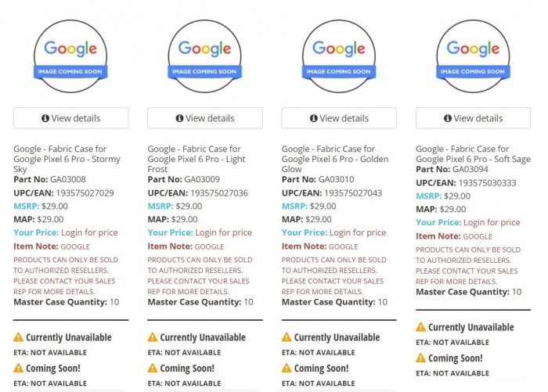This screenshot has height=392, width=548.
Task: Open View details for Soft Sage case
Action: [473, 118]
